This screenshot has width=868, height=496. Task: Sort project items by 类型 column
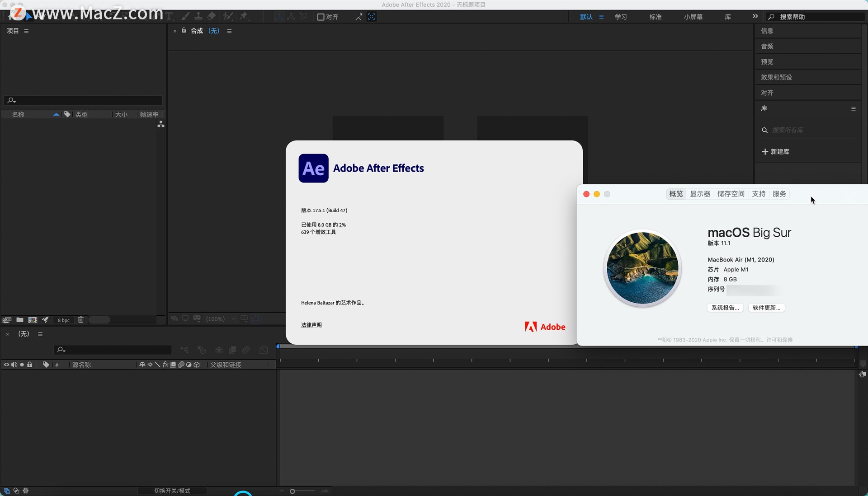81,114
